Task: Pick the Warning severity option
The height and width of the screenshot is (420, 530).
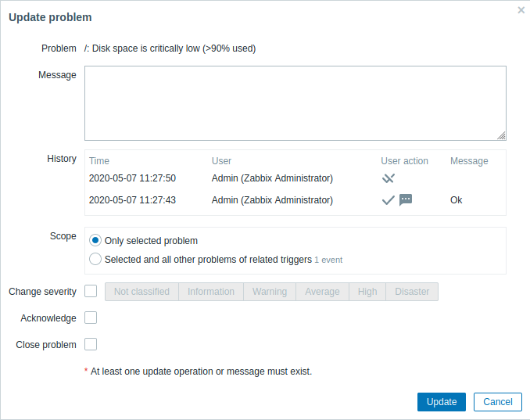Action: click(269, 292)
